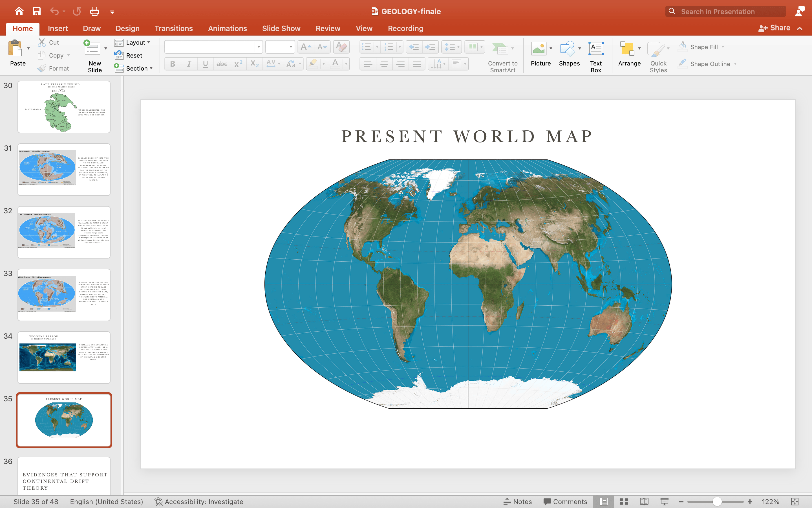This screenshot has width=812, height=508.
Task: Switch to the Design tab
Action: pyautogui.click(x=127, y=29)
